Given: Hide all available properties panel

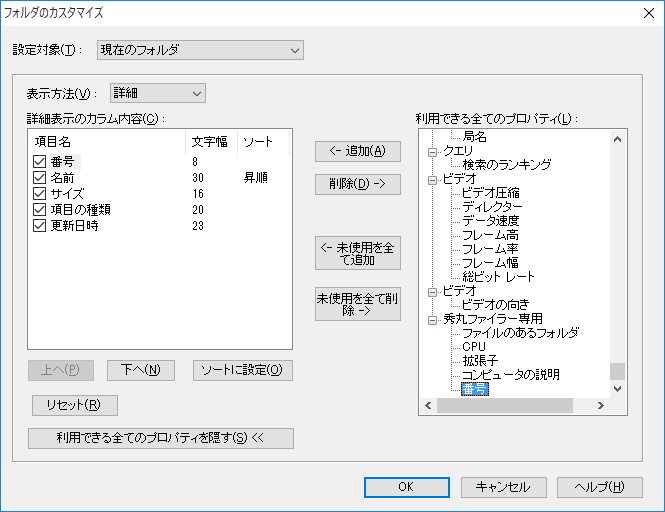Looking at the screenshot, I should 161,438.
